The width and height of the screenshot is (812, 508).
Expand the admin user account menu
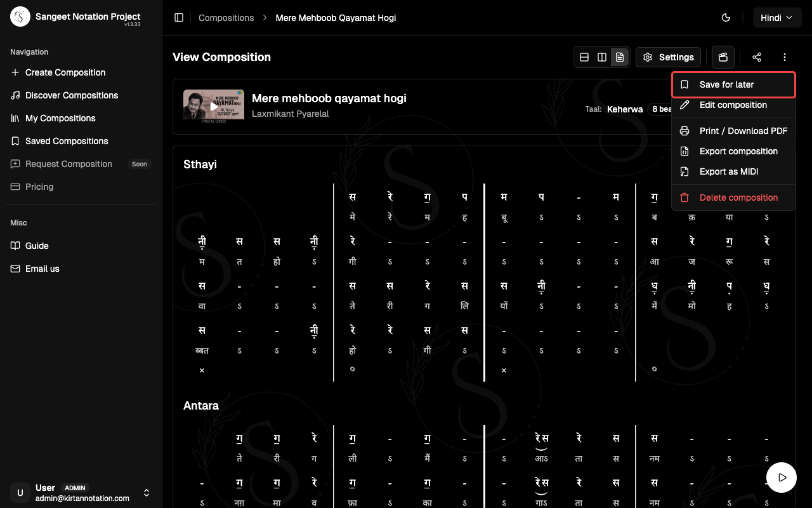pyautogui.click(x=147, y=493)
